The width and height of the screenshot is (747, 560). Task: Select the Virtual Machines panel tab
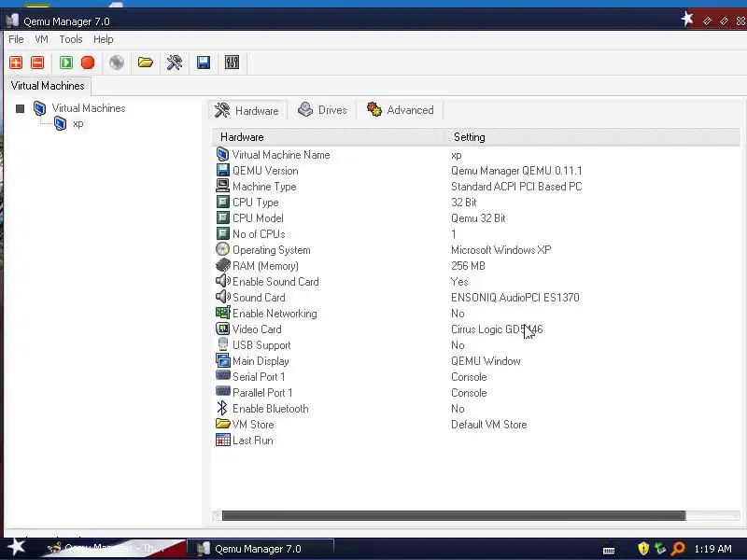click(x=48, y=86)
